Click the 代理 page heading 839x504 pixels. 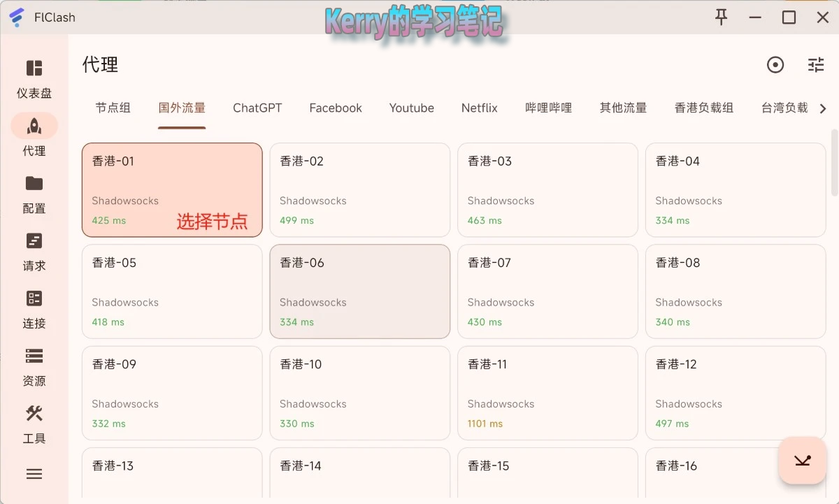[100, 65]
